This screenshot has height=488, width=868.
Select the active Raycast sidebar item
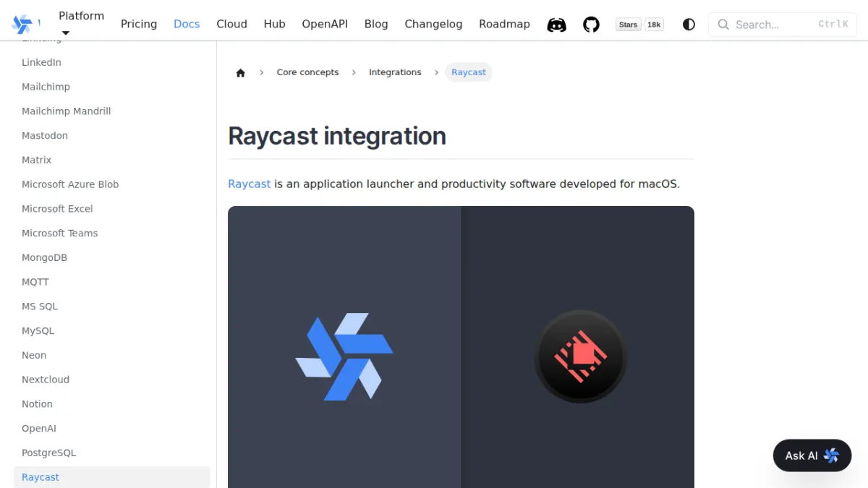(x=112, y=477)
